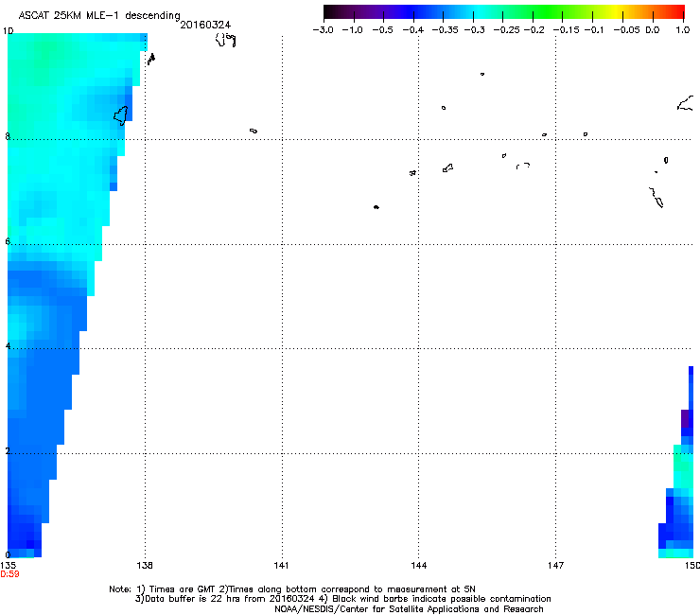Viewport: 700px width, 615px height.
Task: Click the longitude label 144
Action: 419,566
